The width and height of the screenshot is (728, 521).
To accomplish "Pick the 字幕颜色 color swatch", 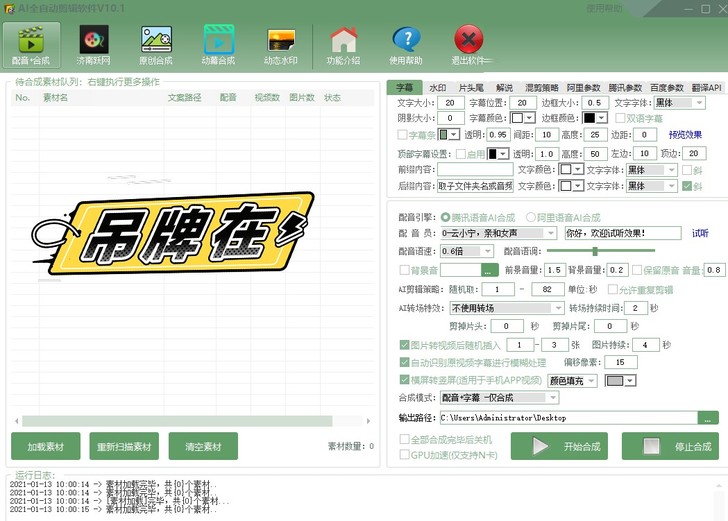I will pos(523,118).
